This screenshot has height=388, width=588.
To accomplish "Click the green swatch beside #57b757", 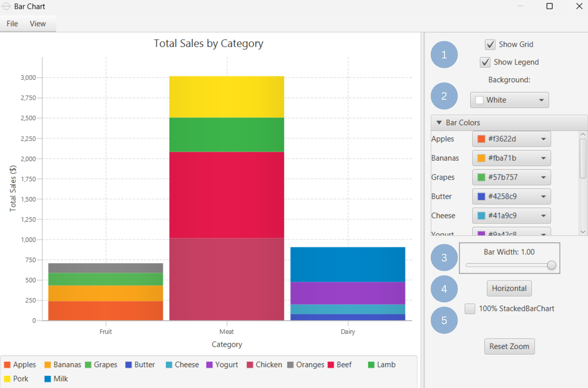I will [x=482, y=177].
